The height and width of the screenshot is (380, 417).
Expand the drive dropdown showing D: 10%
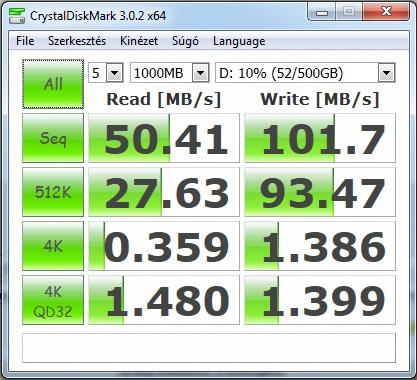(386, 73)
